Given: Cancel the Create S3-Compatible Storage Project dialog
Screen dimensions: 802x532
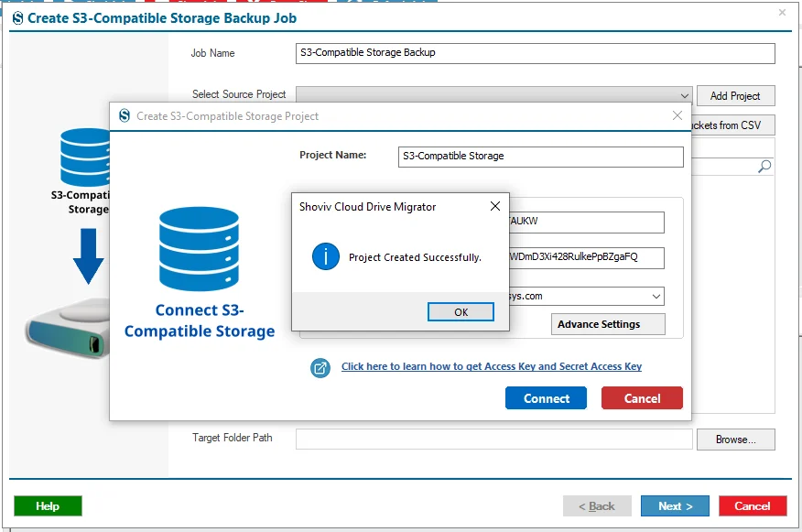Looking at the screenshot, I should 642,398.
